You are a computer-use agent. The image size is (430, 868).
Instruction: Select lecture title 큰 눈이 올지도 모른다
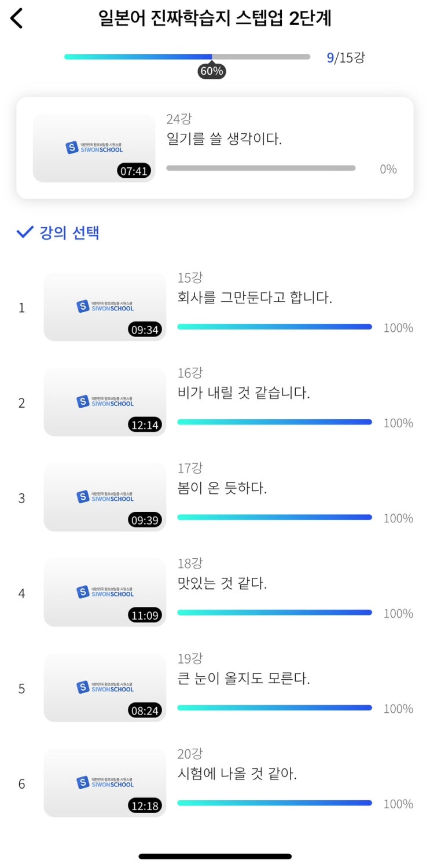(244, 679)
